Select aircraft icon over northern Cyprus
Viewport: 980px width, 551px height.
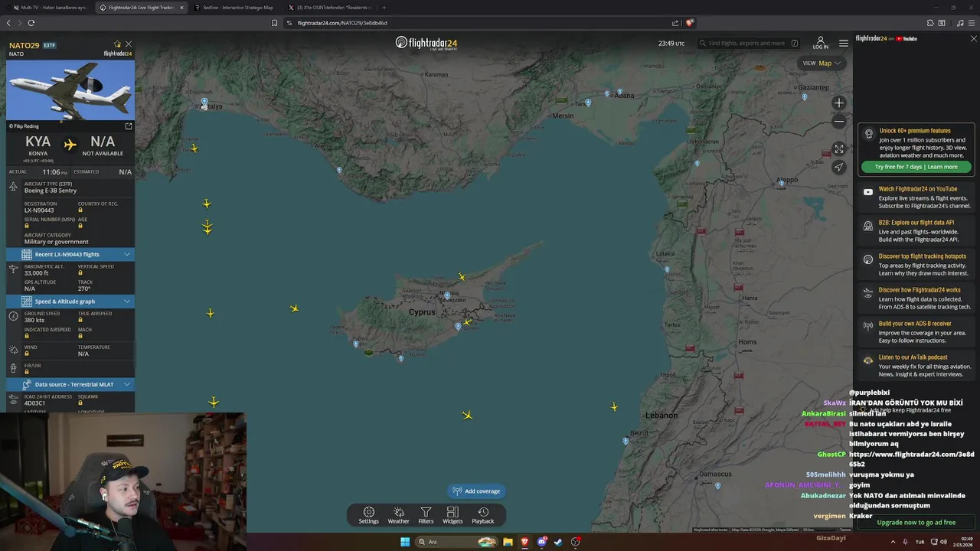[462, 277]
